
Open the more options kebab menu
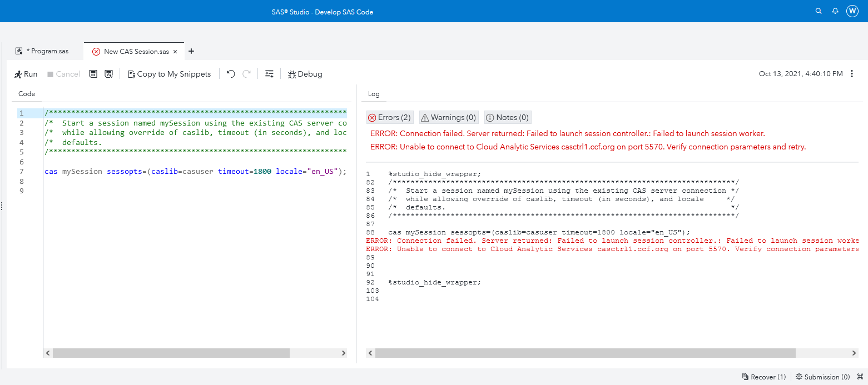tap(852, 73)
